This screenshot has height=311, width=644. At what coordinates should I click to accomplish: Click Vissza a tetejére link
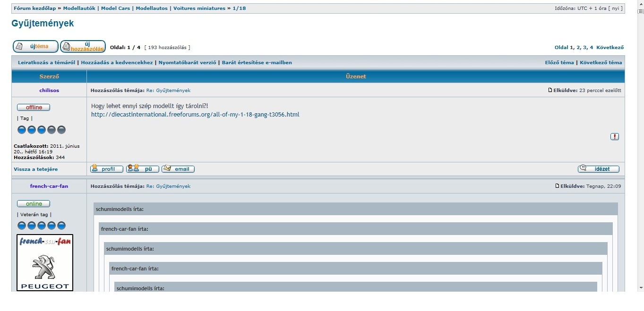coord(36,169)
